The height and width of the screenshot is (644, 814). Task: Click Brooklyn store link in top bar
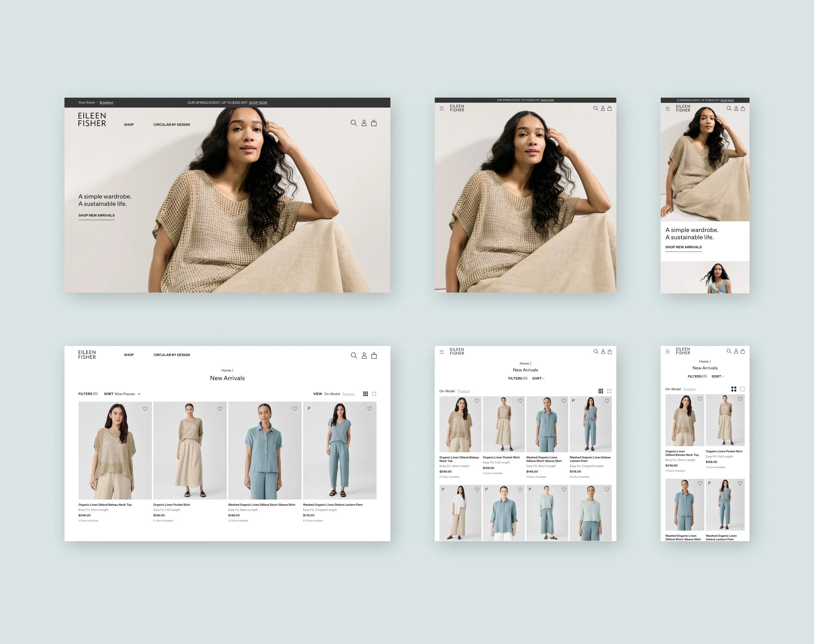click(x=106, y=103)
